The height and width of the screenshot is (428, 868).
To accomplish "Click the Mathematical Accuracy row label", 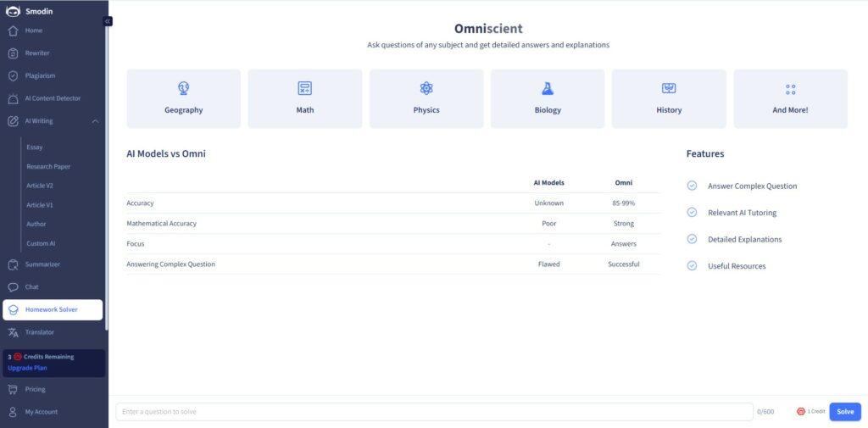I will (161, 224).
